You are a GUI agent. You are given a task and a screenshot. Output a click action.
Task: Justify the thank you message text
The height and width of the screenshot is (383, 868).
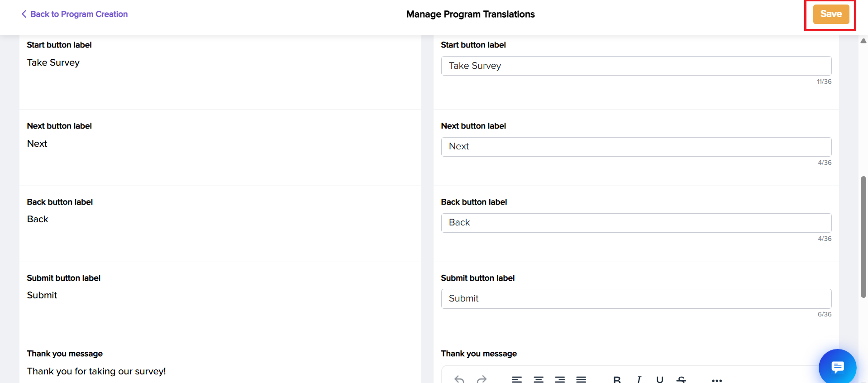click(x=581, y=379)
